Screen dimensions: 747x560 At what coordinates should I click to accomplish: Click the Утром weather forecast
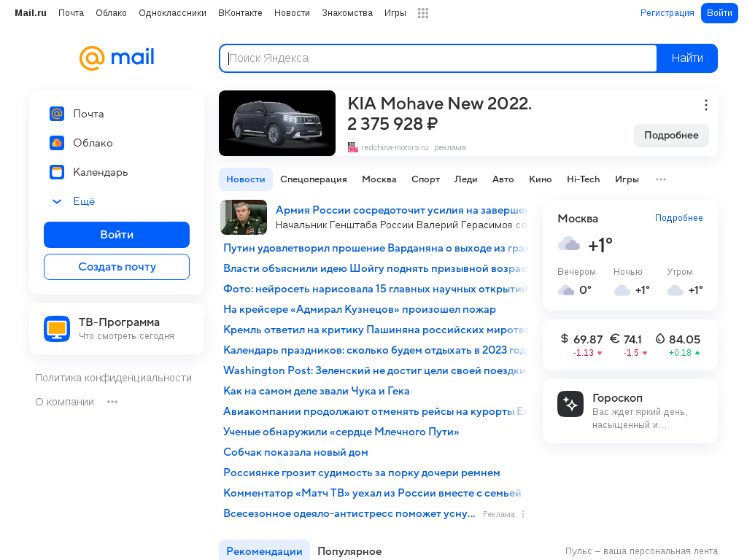(685, 282)
